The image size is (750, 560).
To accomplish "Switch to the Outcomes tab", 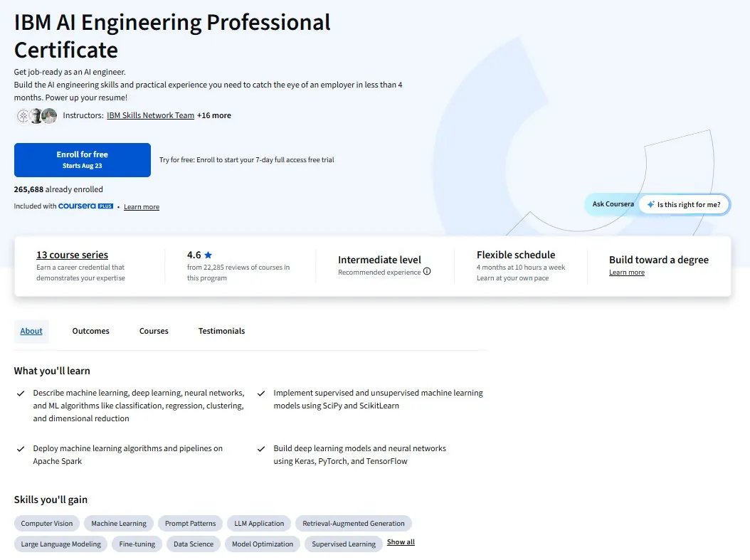I will [90, 331].
